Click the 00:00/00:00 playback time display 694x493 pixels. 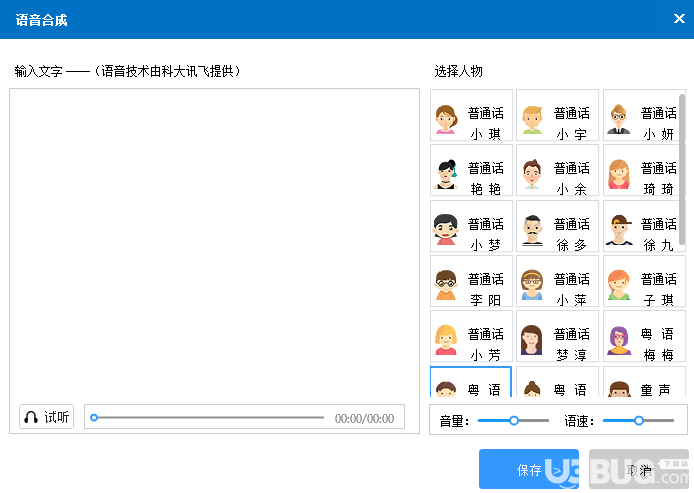pyautogui.click(x=364, y=418)
